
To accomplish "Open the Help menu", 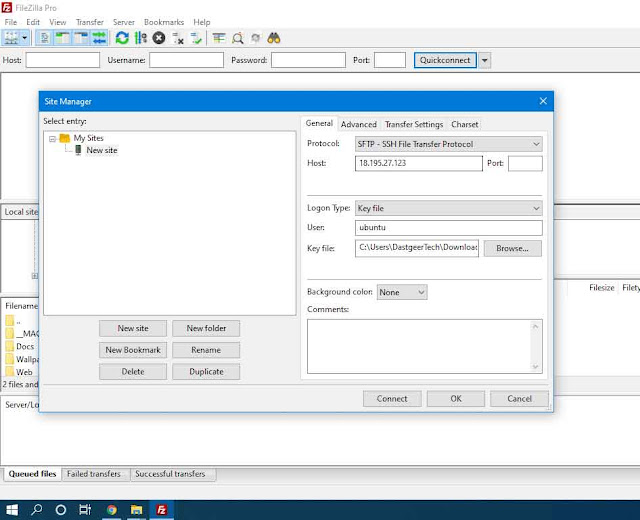I will (202, 22).
